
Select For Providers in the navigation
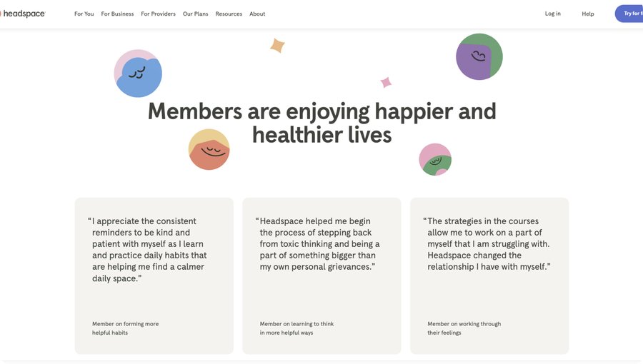pos(158,14)
